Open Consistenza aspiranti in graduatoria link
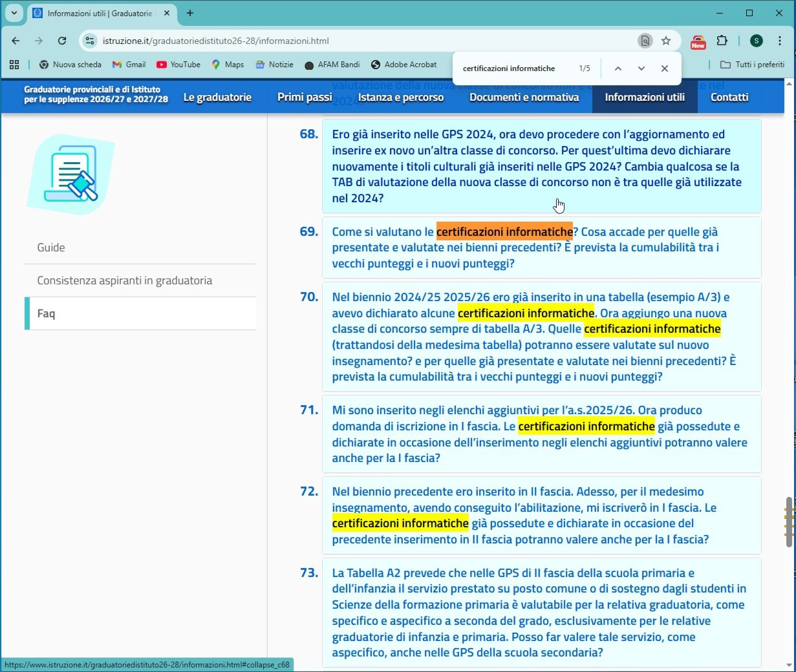The height and width of the screenshot is (672, 796). coord(125,280)
